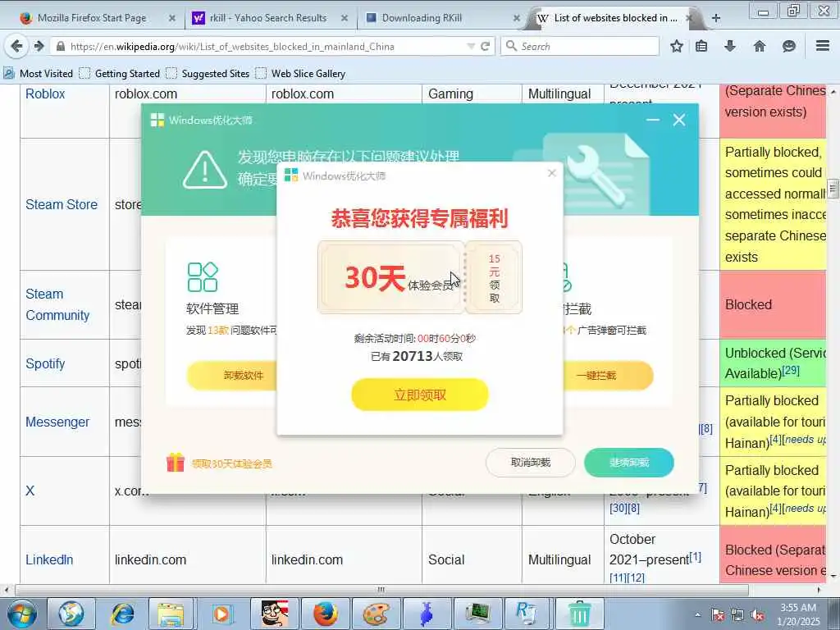Open the Windows Start menu orb
Screen dimensions: 840x630
pos(21,614)
